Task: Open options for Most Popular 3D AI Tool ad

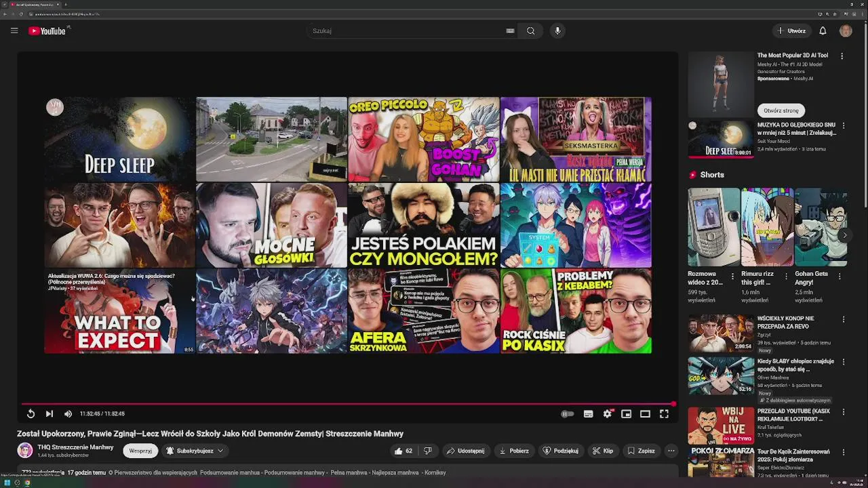Action: coord(842,56)
